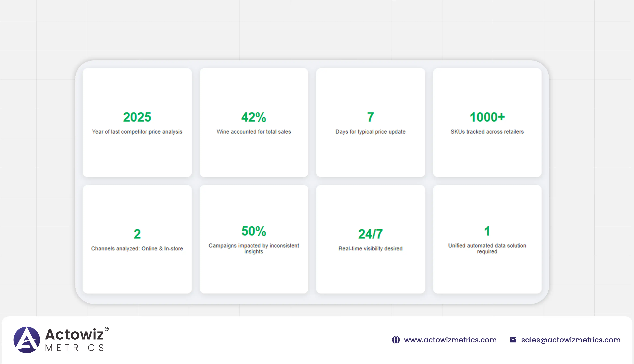Select the 24/7 real-time visibility card

[370, 239]
